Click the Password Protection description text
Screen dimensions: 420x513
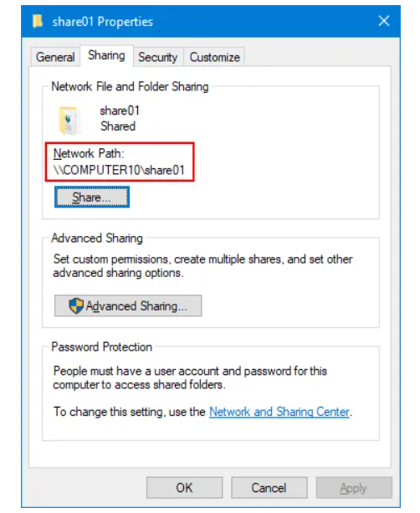190,378
